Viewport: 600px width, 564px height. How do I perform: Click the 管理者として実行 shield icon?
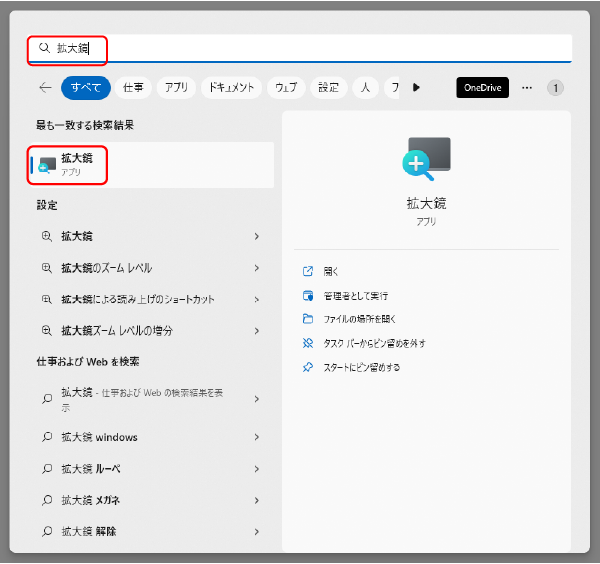pos(308,295)
